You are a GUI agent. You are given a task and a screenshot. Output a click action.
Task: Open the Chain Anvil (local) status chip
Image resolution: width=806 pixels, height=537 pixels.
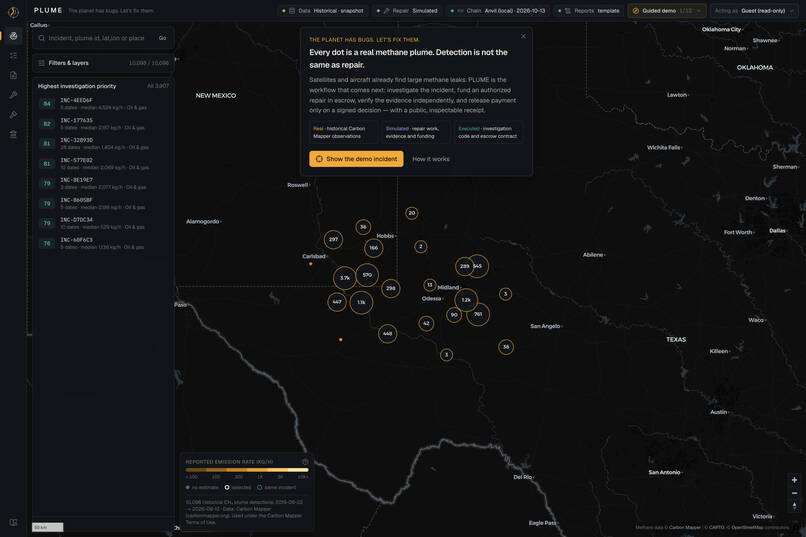498,11
